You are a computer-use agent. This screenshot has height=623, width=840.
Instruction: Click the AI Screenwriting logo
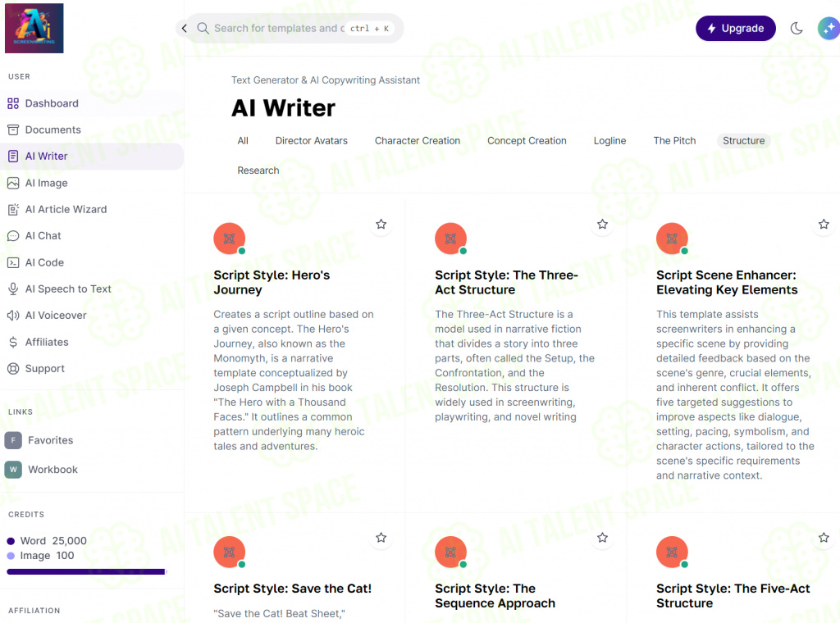[x=34, y=29]
